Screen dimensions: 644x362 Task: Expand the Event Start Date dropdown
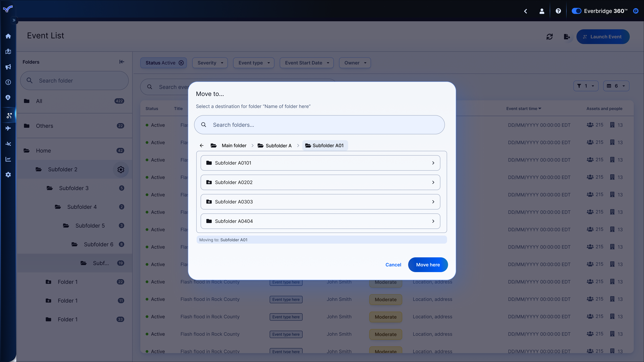pyautogui.click(x=307, y=63)
